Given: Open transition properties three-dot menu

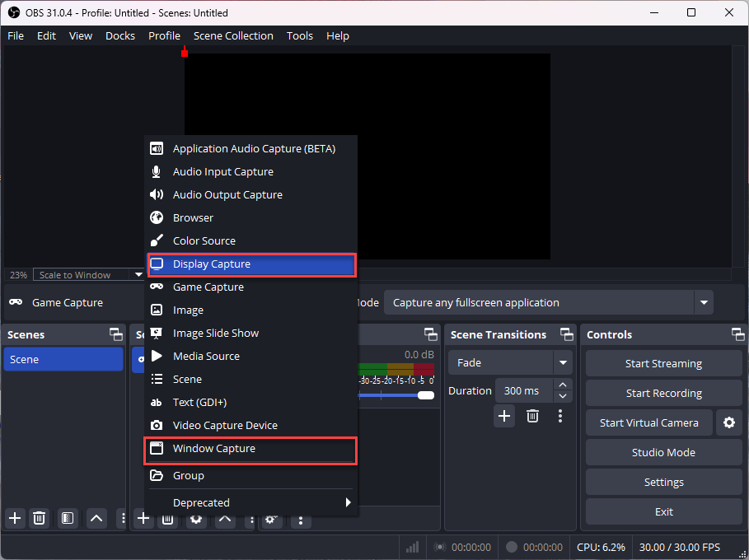Looking at the screenshot, I should (560, 416).
